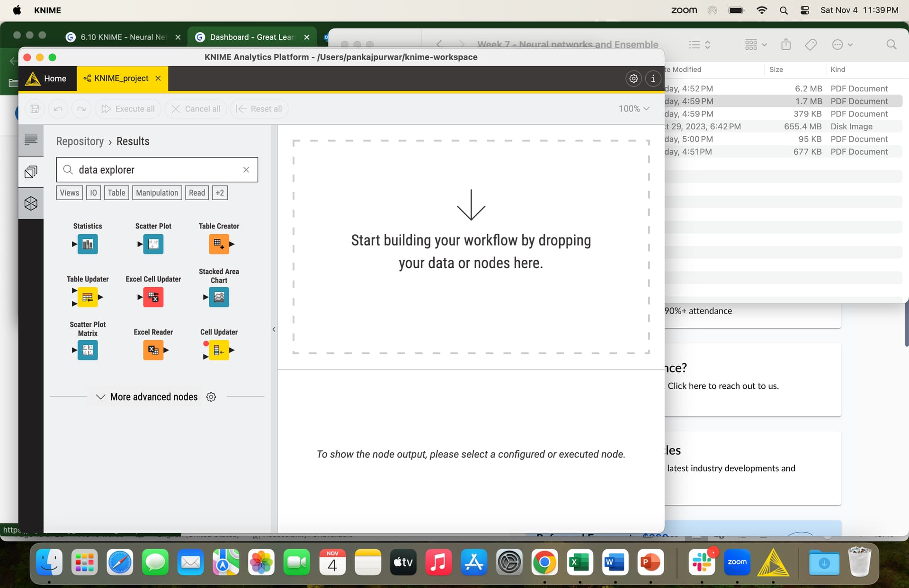Open Finder action ellipsis menu
909x588 pixels.
(842, 44)
